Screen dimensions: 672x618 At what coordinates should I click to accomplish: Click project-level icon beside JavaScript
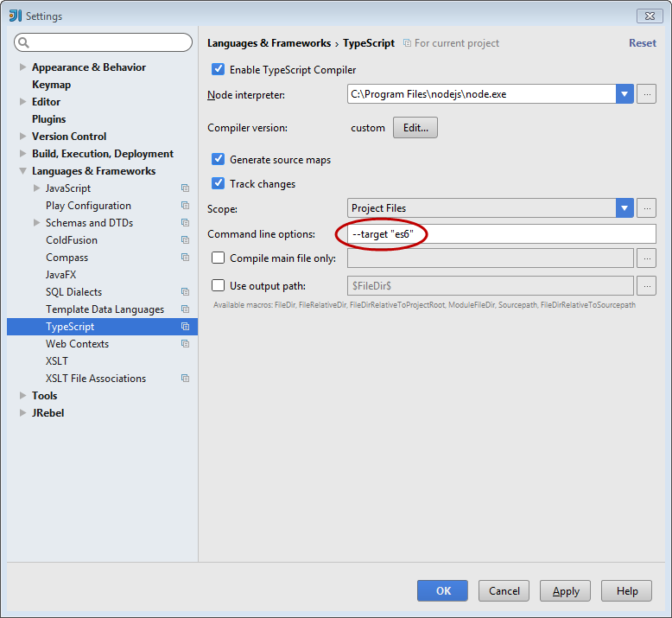(x=185, y=188)
